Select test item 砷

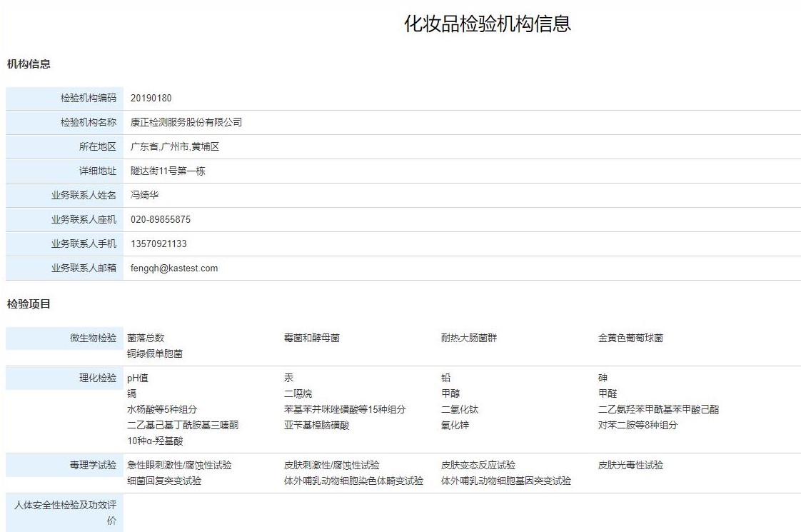pos(603,378)
